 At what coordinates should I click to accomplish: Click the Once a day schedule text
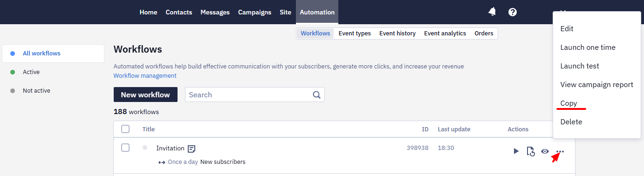(183, 162)
